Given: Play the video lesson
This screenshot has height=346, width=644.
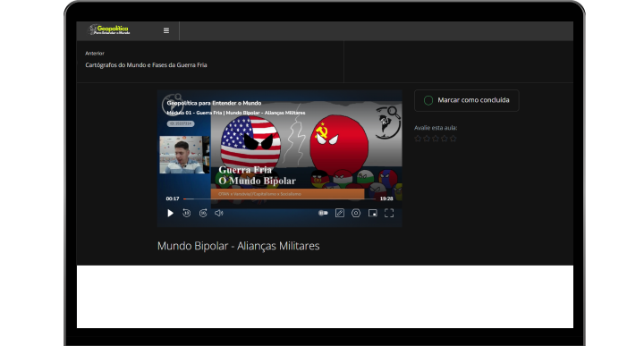Looking at the screenshot, I should click(x=170, y=213).
